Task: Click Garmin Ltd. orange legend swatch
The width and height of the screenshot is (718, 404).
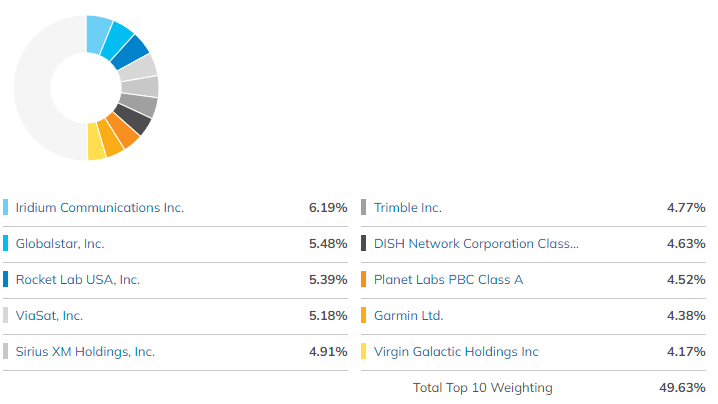Action: 364,316
